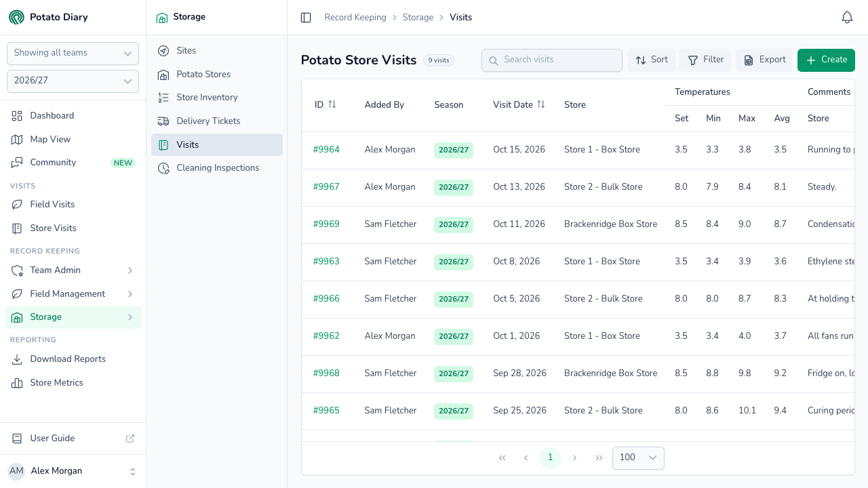The image size is (868, 488).
Task: Open the 2026/27 season dropdown
Action: pyautogui.click(x=73, y=81)
